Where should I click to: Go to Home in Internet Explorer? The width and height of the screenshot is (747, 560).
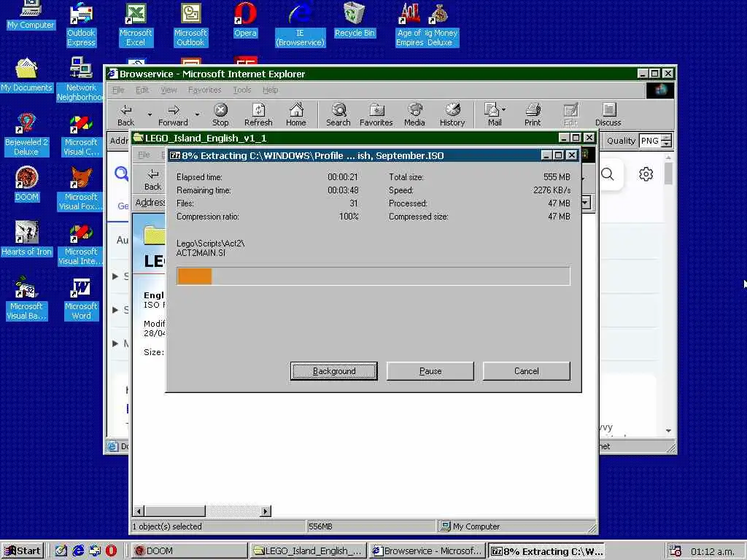point(296,115)
